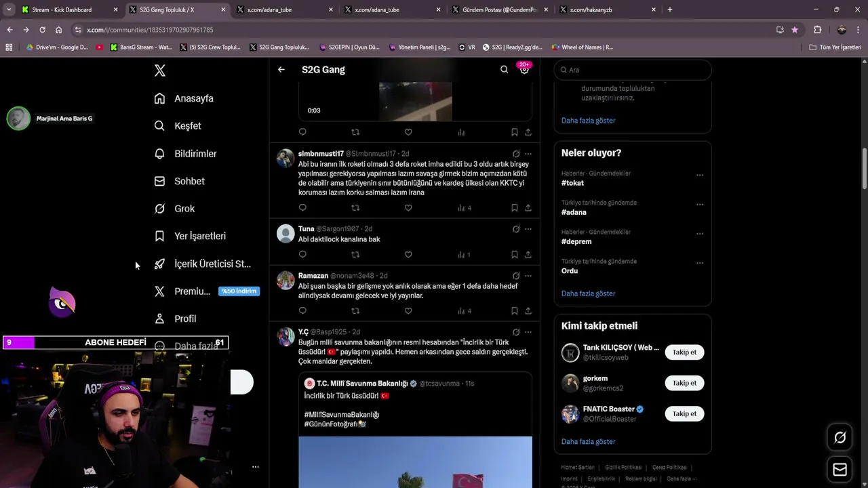Screen dimensions: 868x488
Task: Open more options on slmbnmusti17's post
Action: [x=528, y=154]
